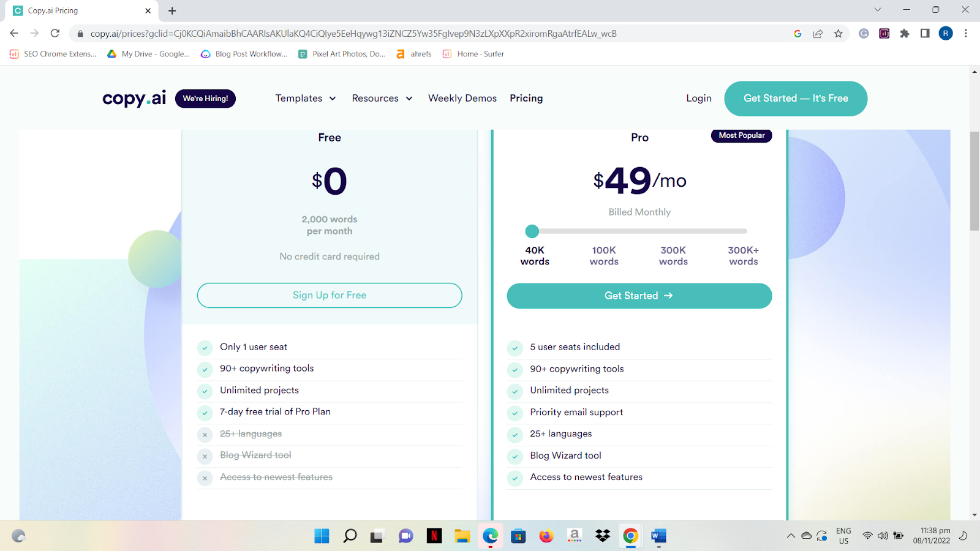Open the clock and date panel
Image resolution: width=980 pixels, height=551 pixels.
pyautogui.click(x=932, y=536)
